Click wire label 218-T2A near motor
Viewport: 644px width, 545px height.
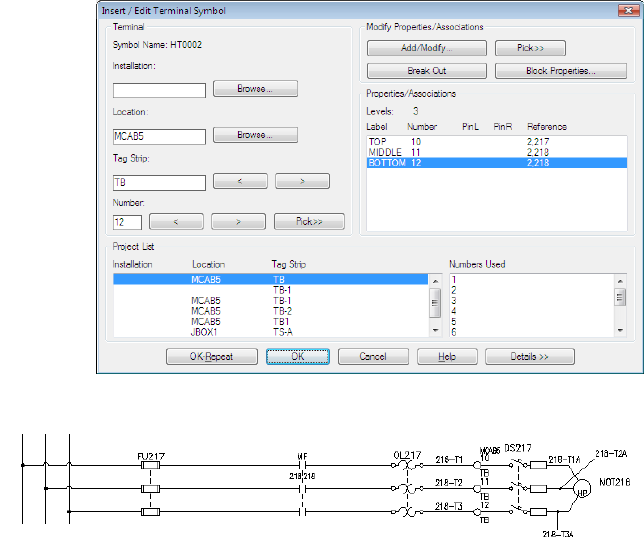click(611, 453)
